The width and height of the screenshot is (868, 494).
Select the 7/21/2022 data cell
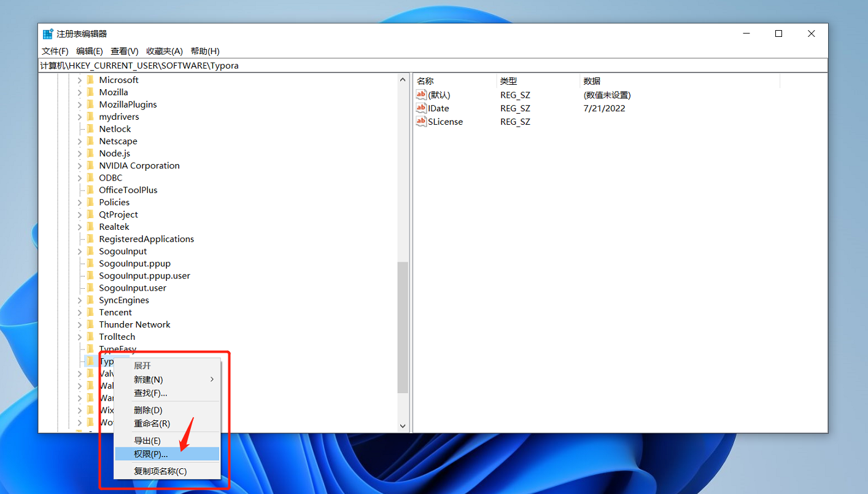(x=604, y=108)
